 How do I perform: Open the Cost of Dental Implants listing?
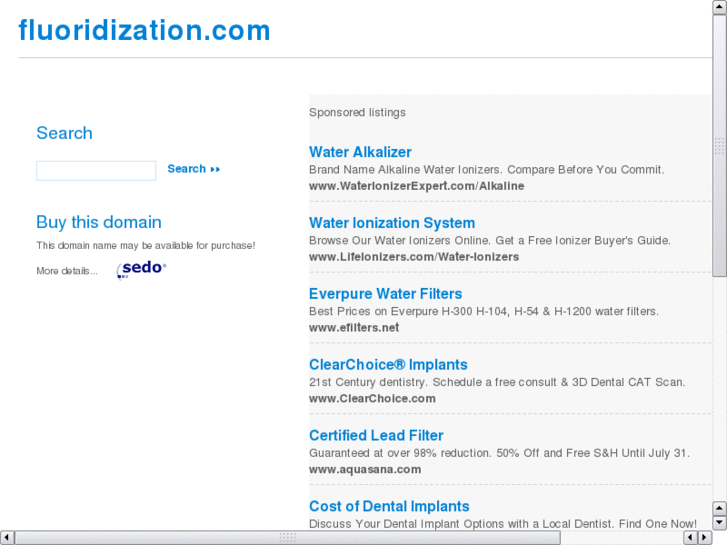click(x=389, y=507)
